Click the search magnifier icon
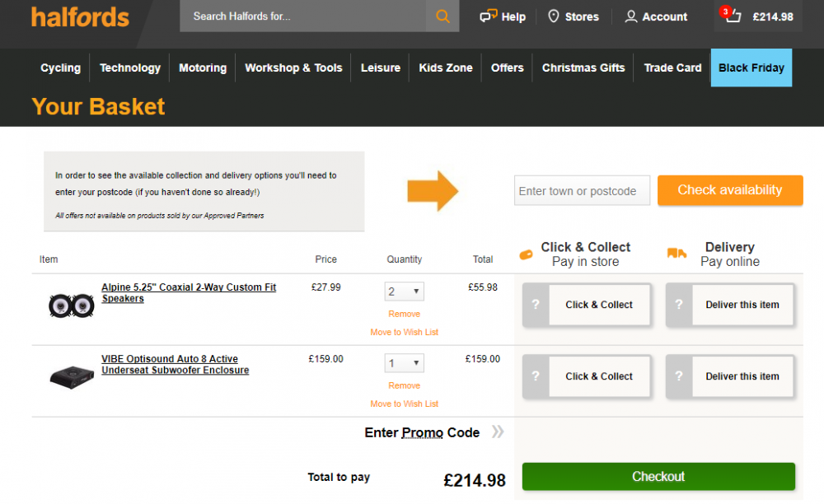Image resolution: width=824 pixels, height=504 pixels. point(442,16)
